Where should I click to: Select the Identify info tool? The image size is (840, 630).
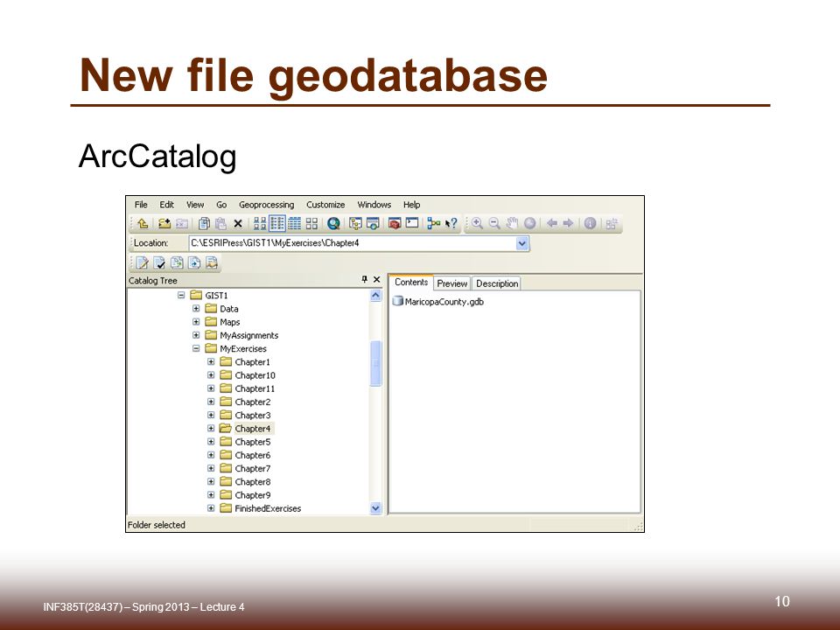tap(590, 223)
